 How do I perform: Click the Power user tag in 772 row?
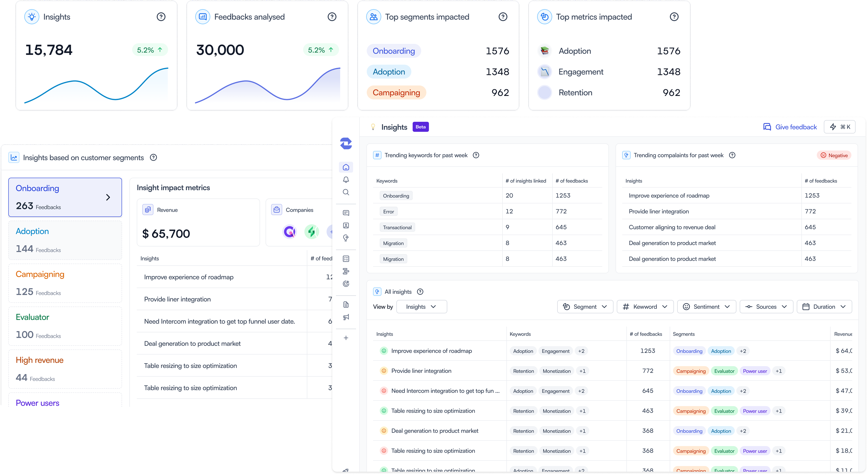click(755, 371)
